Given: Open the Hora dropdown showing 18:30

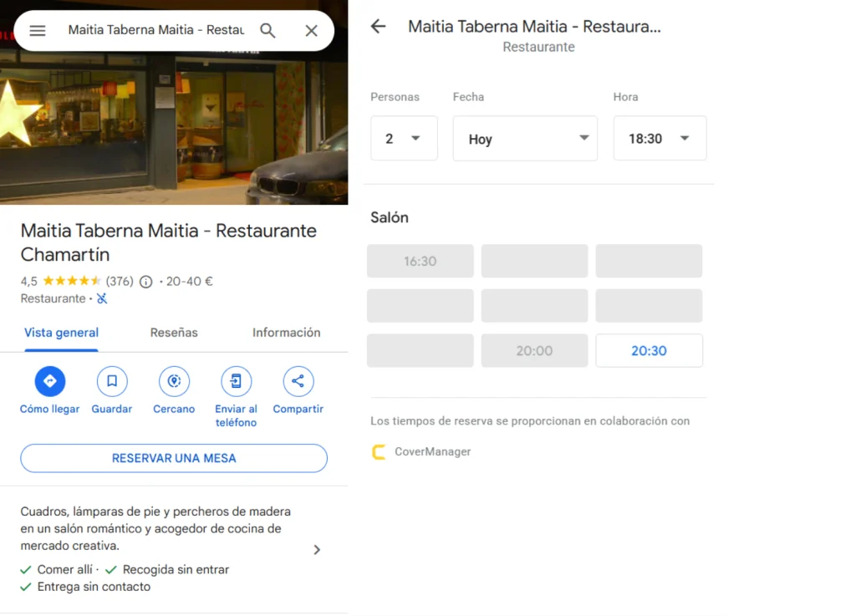Looking at the screenshot, I should point(660,139).
